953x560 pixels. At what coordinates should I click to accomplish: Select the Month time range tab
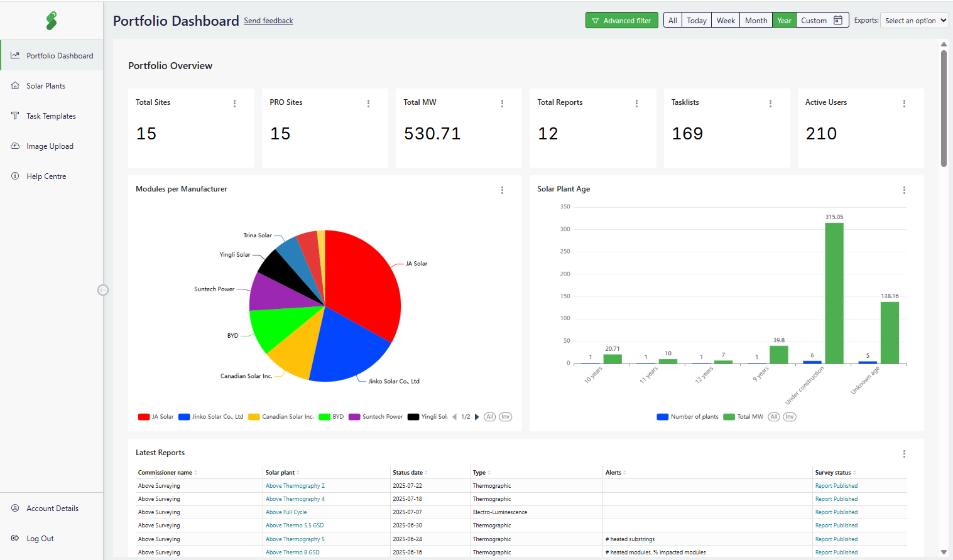(756, 21)
